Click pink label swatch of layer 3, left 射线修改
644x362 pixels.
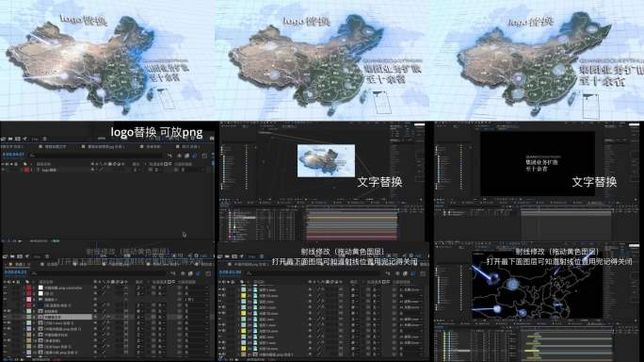[x=29, y=300]
